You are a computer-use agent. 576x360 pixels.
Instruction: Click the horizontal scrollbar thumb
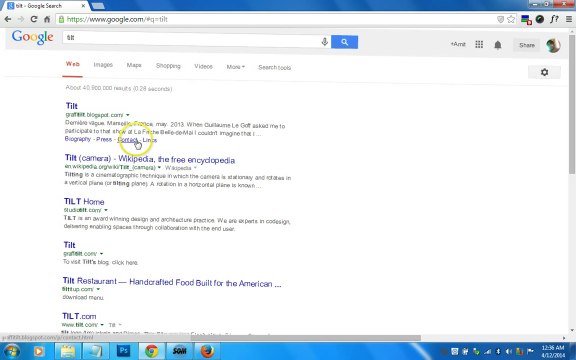point(306,338)
